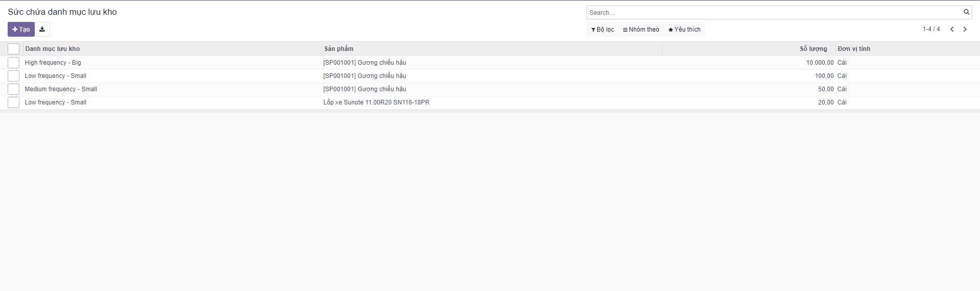Open the Bộ lọc filter dropdown
The height and width of the screenshot is (291, 980).
tap(603, 30)
